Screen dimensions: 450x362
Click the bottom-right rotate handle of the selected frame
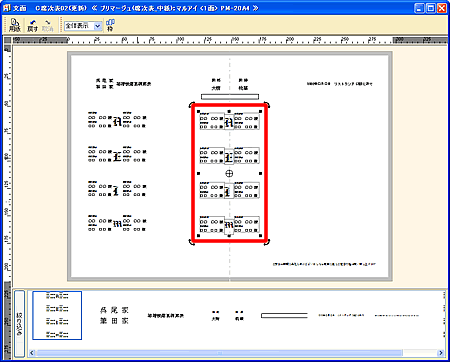click(x=266, y=242)
